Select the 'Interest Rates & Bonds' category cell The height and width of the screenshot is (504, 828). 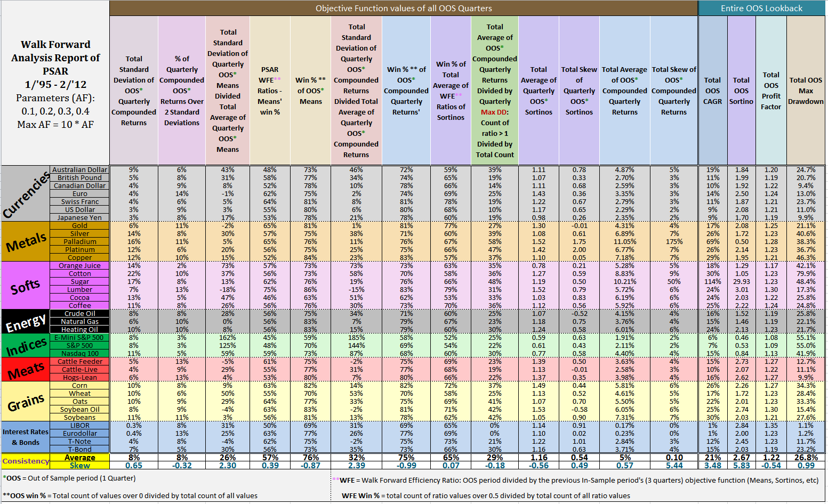pyautogui.click(x=26, y=437)
